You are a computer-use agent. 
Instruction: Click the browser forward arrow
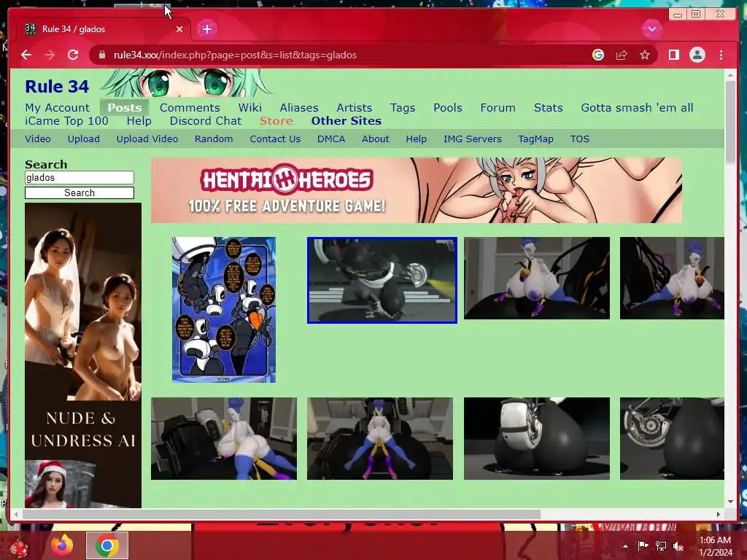click(x=50, y=55)
